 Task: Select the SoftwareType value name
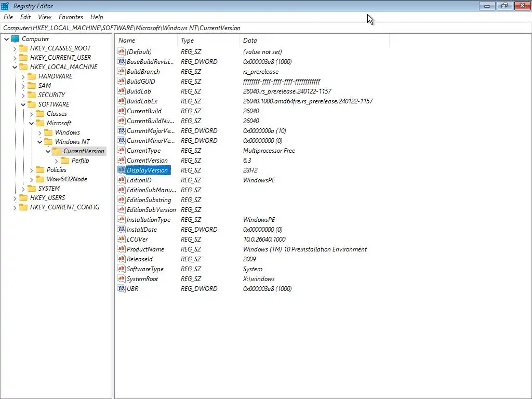[x=145, y=269]
